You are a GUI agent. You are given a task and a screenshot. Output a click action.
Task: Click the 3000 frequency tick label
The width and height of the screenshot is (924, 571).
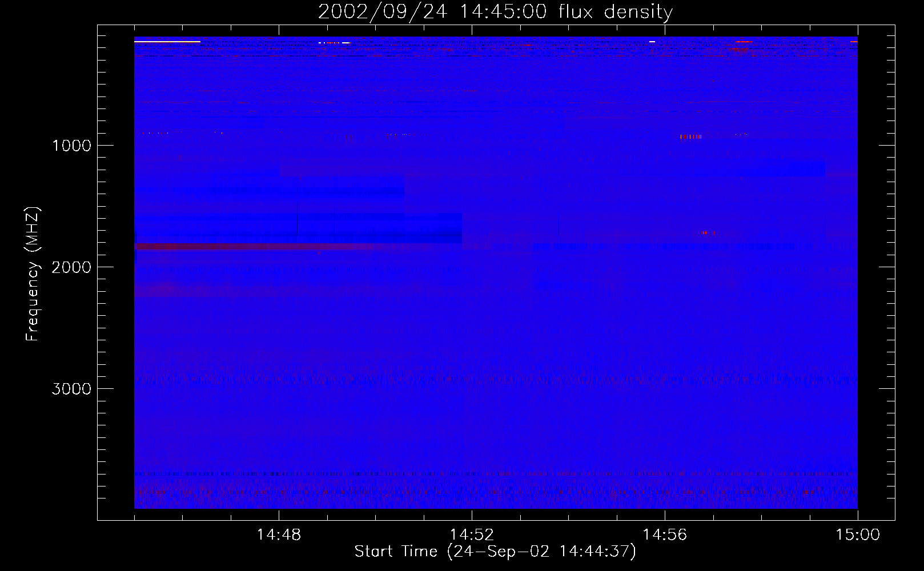(71, 389)
